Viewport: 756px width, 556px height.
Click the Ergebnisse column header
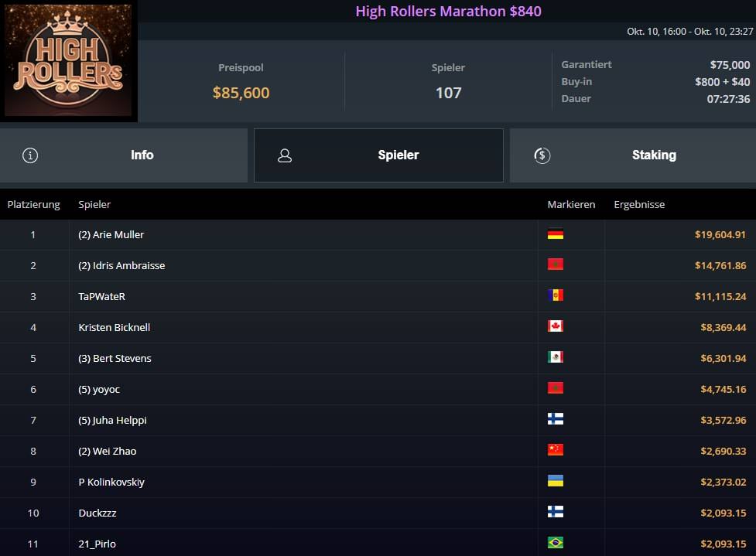pos(639,205)
